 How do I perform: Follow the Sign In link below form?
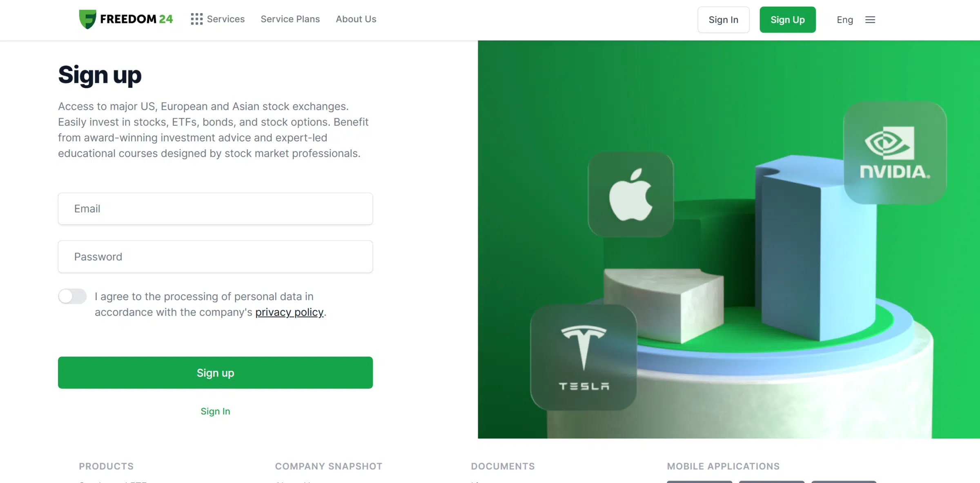[x=215, y=411]
